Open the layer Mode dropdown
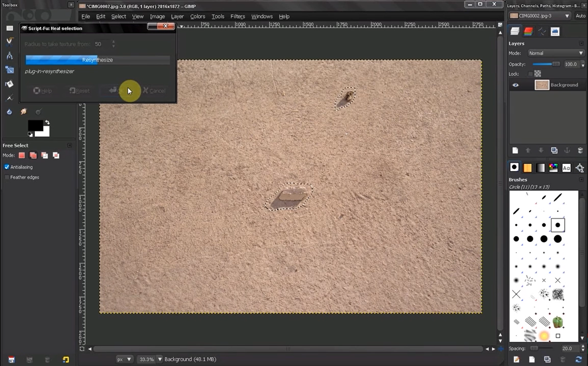Viewport: 588px width, 366px height. tap(556, 53)
